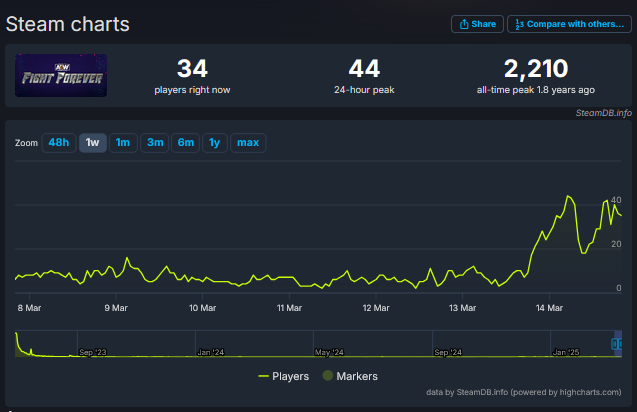This screenshot has height=412, width=637.
Task: Show max zoom range
Action: pos(248,143)
